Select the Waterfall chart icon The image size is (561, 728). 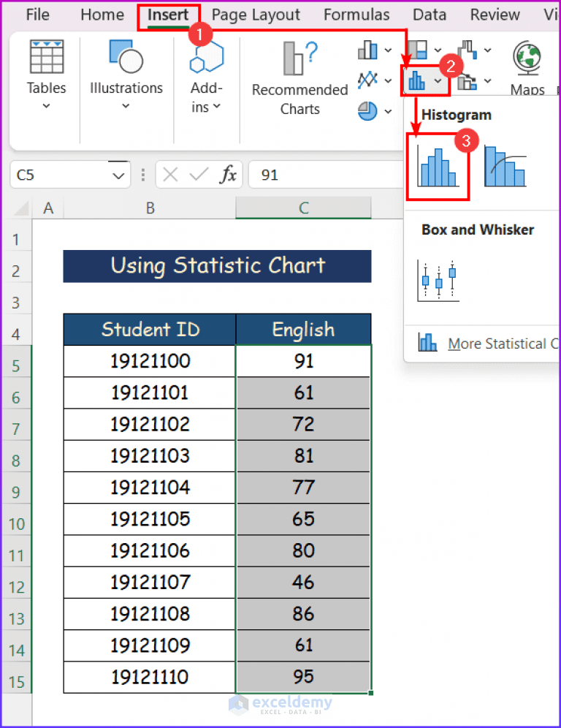coord(467,49)
